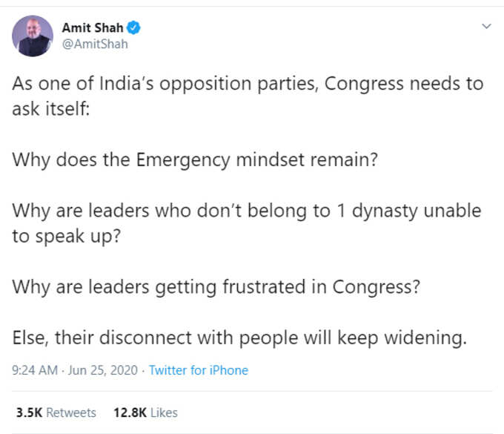Click the disconnect with people closing line
This screenshot has height=434, width=504.
pos(239,338)
